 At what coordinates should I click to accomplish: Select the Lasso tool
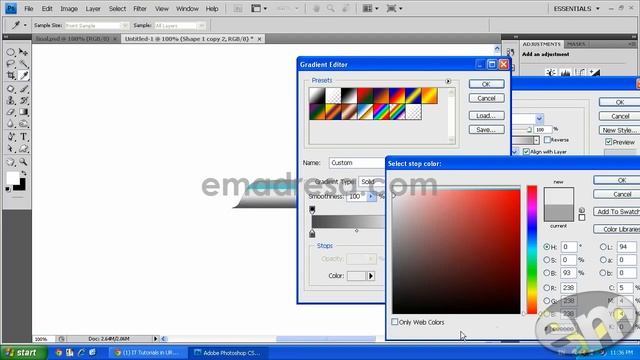[11, 64]
